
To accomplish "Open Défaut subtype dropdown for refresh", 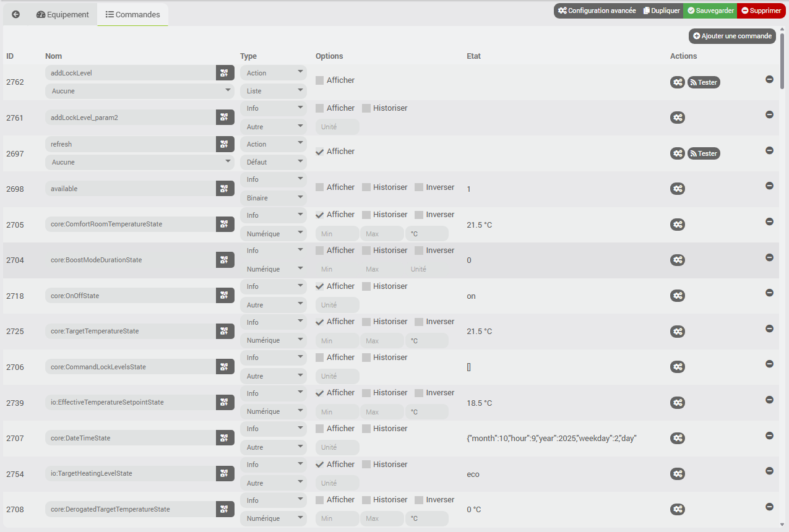I will click(x=274, y=162).
